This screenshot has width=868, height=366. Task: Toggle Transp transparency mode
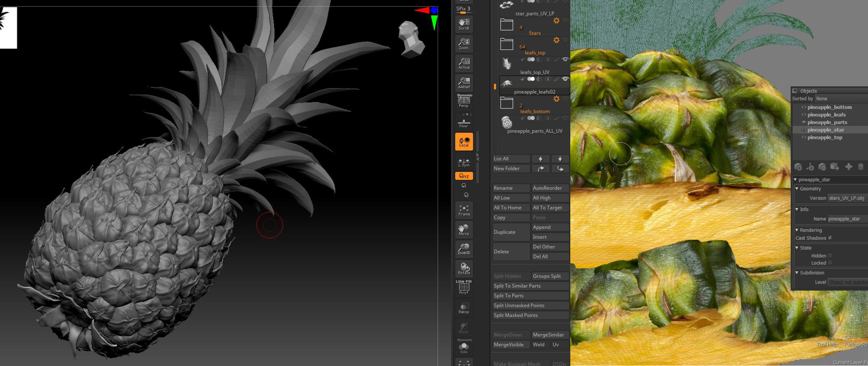[x=464, y=308]
